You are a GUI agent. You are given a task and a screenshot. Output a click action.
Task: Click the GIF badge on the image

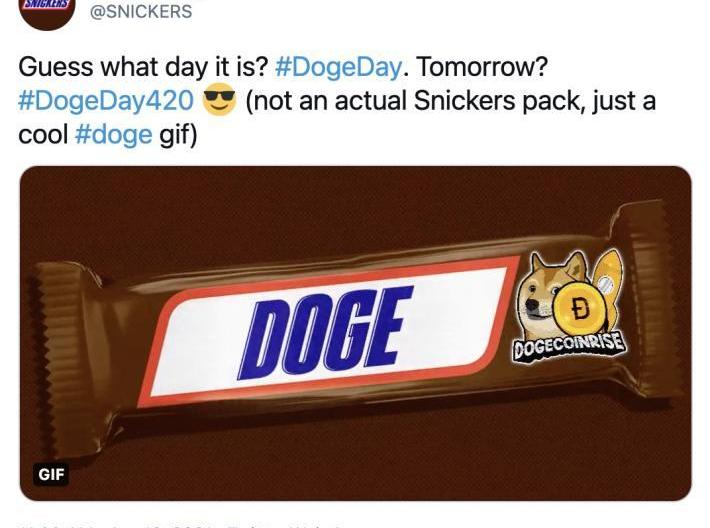pos(51,475)
